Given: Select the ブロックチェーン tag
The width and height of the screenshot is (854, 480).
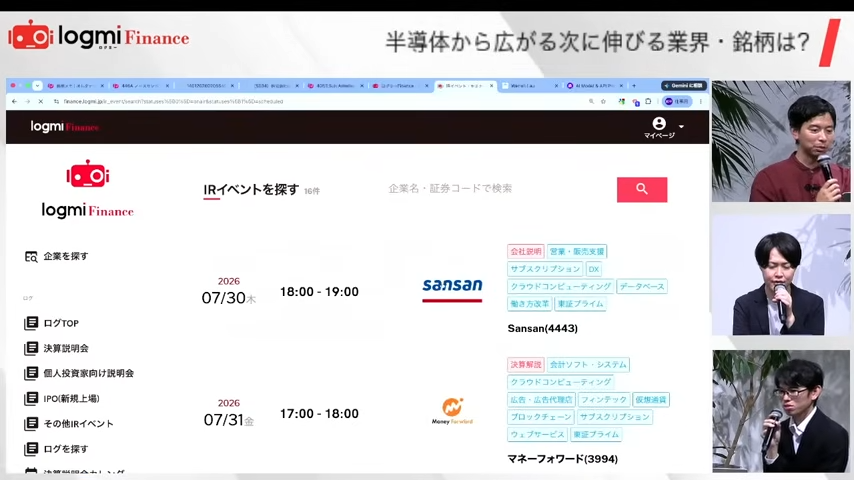Looking at the screenshot, I should 541,417.
